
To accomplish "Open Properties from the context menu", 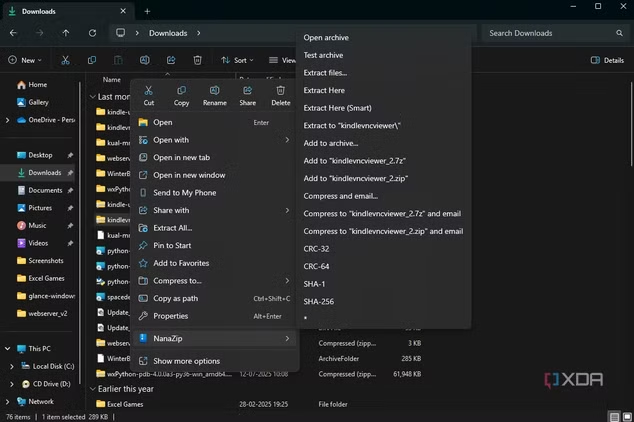I will click(215, 316).
